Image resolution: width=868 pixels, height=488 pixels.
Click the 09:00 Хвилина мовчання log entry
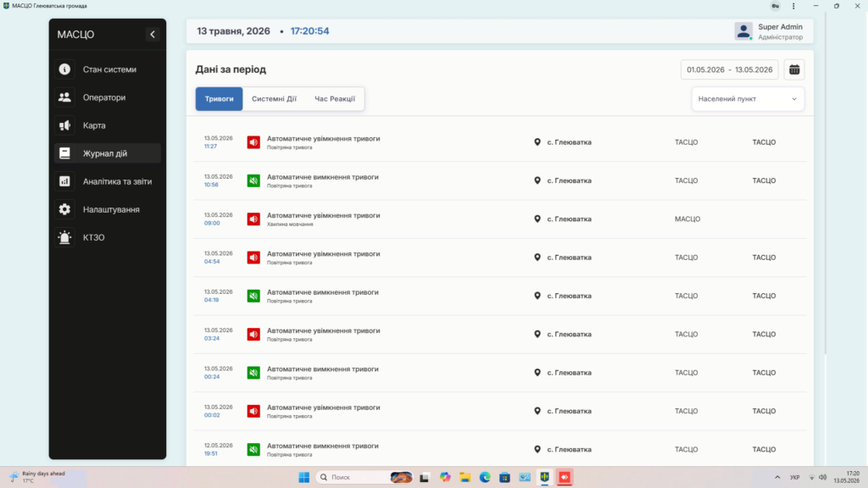(x=500, y=219)
